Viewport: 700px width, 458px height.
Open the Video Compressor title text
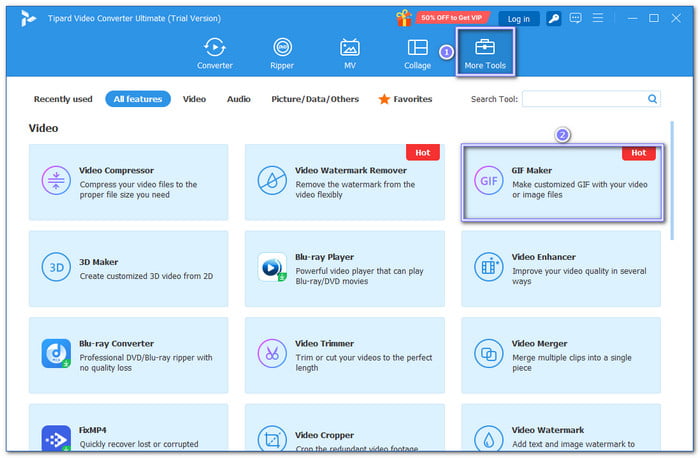(117, 171)
